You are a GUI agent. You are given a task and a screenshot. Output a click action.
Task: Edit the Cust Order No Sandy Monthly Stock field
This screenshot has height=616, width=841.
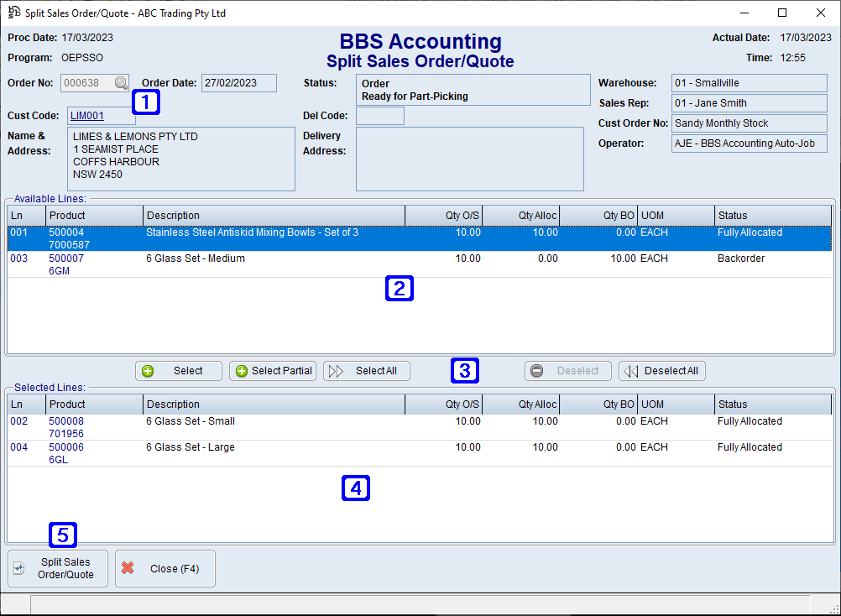pos(748,123)
